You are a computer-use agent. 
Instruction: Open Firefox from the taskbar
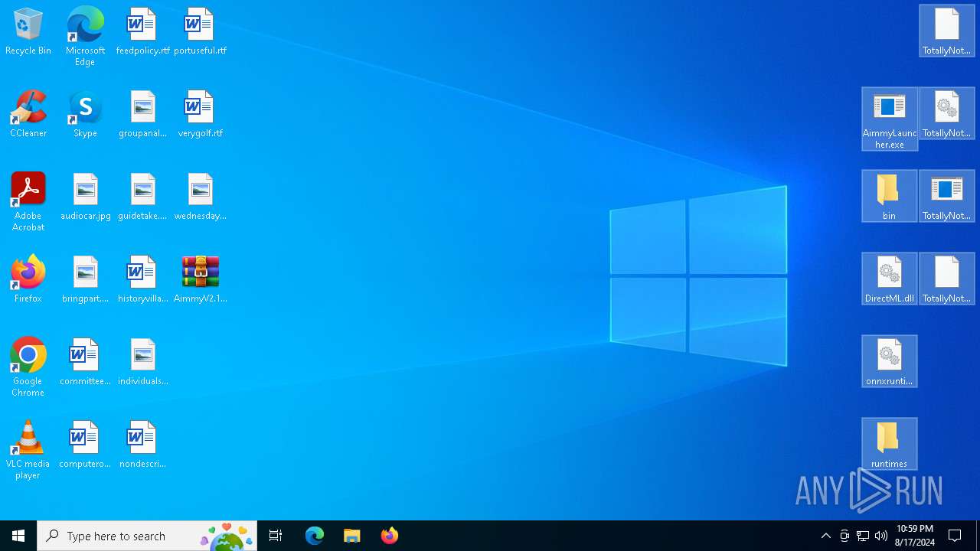[x=390, y=536]
